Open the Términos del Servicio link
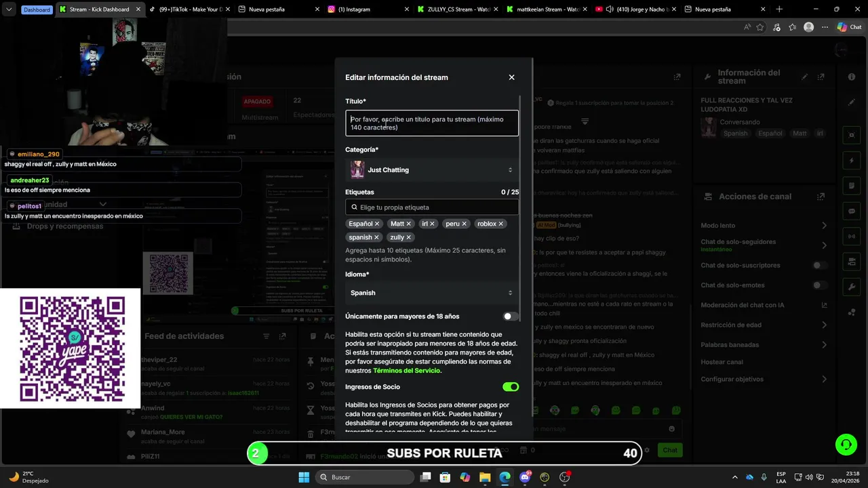The image size is (868, 488). [x=407, y=371]
